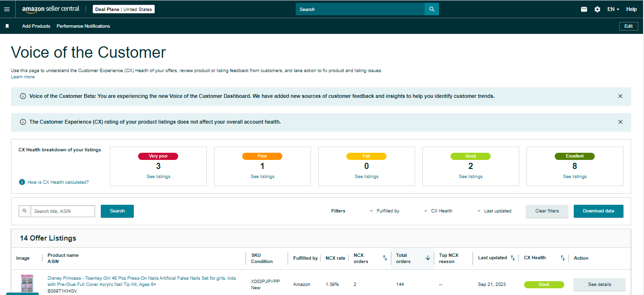Sort by Last updated column arrows
Viewport: 644px width, 295px height.
pyautogui.click(x=513, y=258)
